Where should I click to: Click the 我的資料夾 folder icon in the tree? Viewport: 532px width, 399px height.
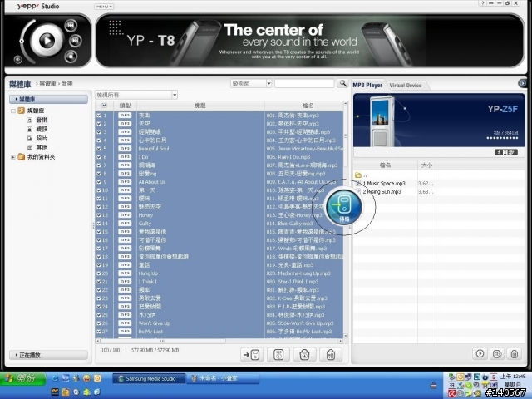pyautogui.click(x=21, y=157)
